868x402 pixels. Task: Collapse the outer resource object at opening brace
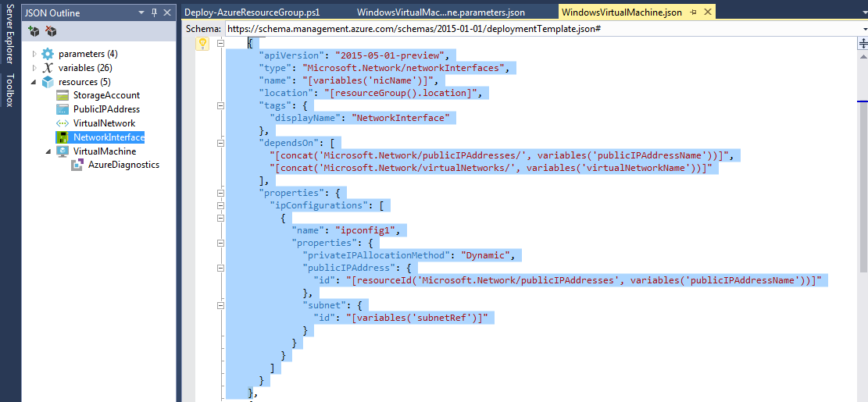coord(220,43)
